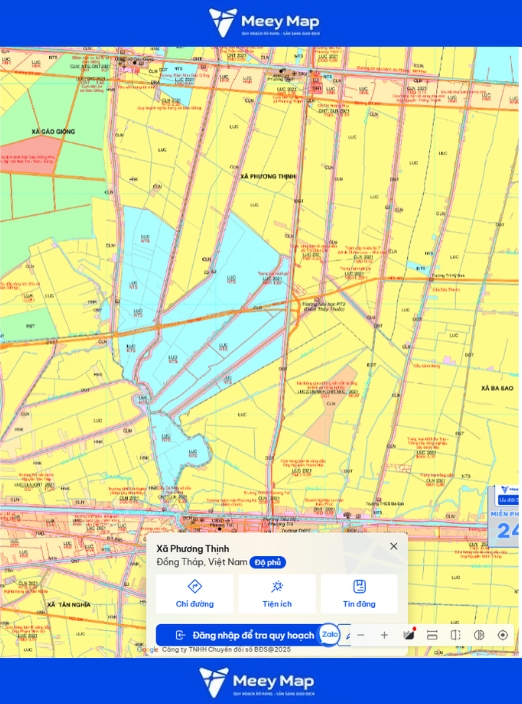The width and height of the screenshot is (522, 704).
Task: Click the horizontal split view icon
Action: 432,635
